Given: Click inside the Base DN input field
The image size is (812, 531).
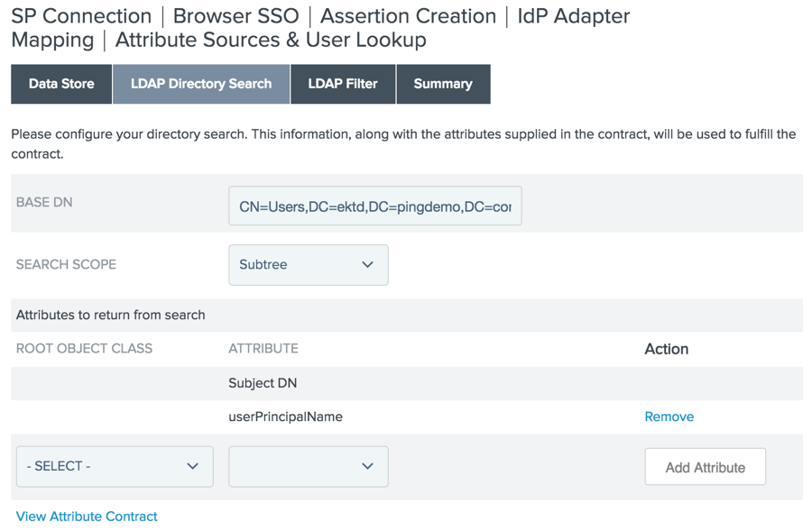Looking at the screenshot, I should [x=374, y=206].
